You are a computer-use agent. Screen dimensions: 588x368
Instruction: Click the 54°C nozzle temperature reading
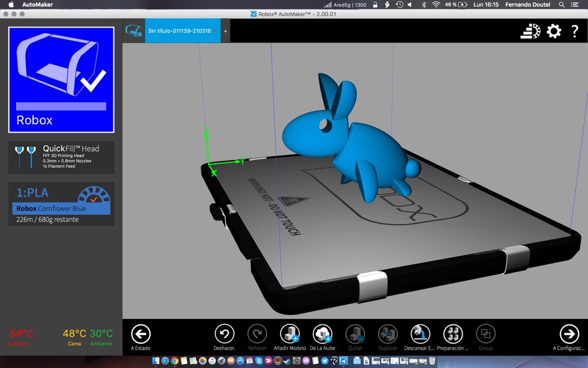(21, 333)
